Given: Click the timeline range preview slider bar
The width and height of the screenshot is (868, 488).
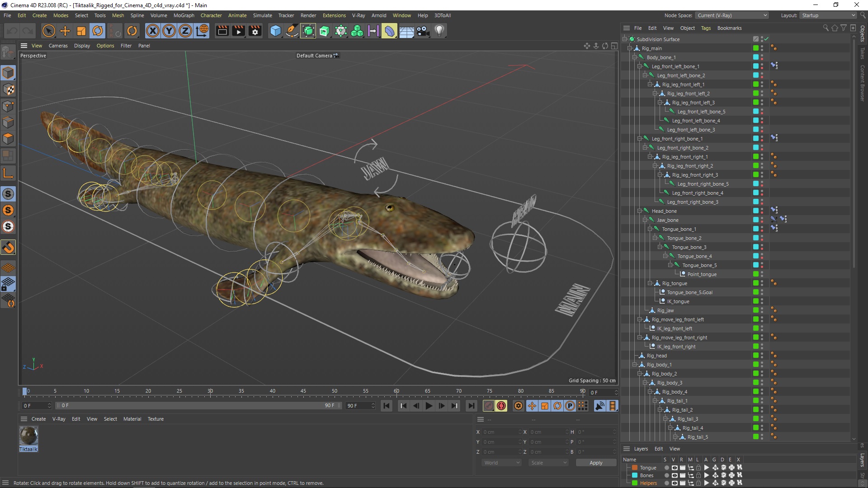Looking at the screenshot, I should 198,406.
